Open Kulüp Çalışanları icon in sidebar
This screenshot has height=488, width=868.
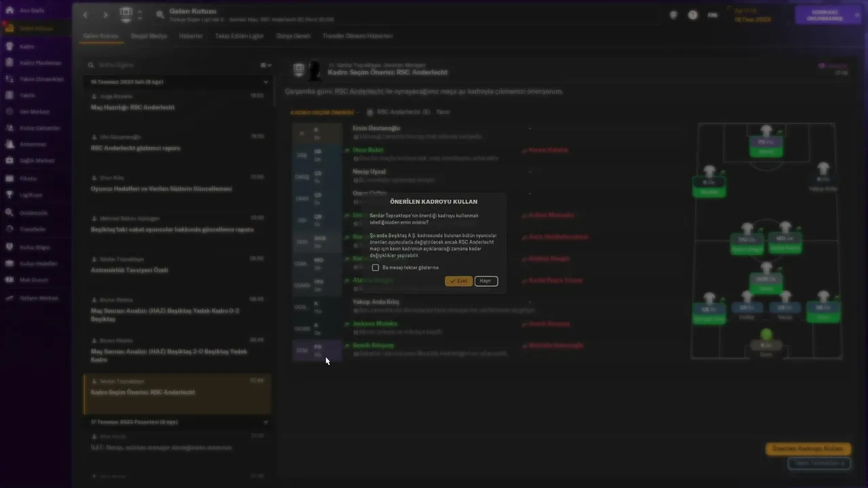pos(9,128)
